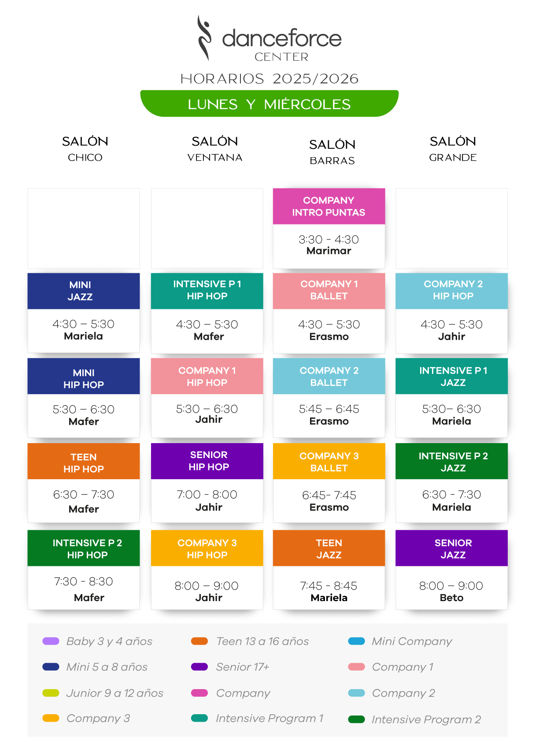539x756 pixels.
Task: Click the Mini 5 a 8 años navy swatch
Action: pyautogui.click(x=51, y=667)
